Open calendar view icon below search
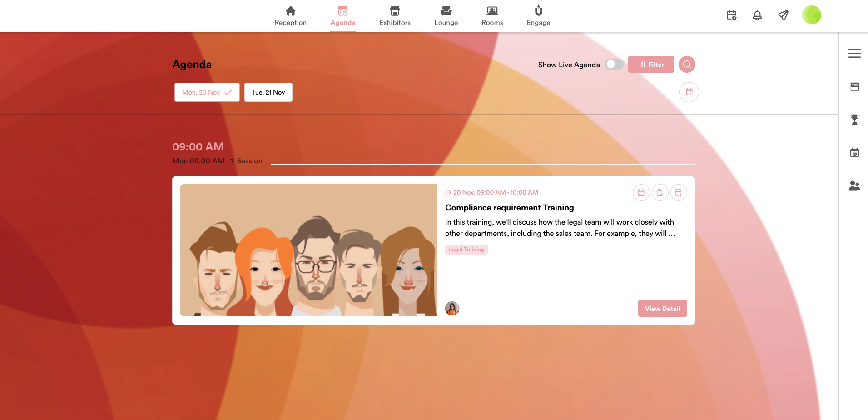Screen dimensions: 868x420 (x=689, y=92)
